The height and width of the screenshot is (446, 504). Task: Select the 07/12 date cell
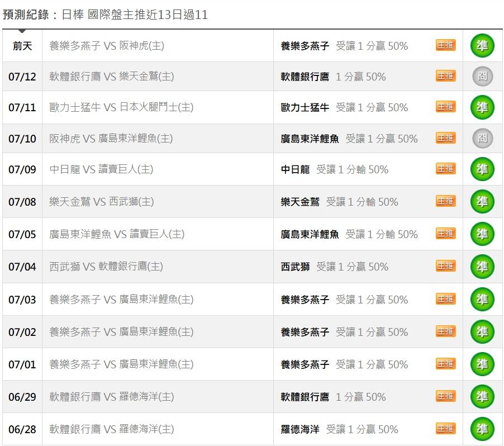[x=22, y=77]
